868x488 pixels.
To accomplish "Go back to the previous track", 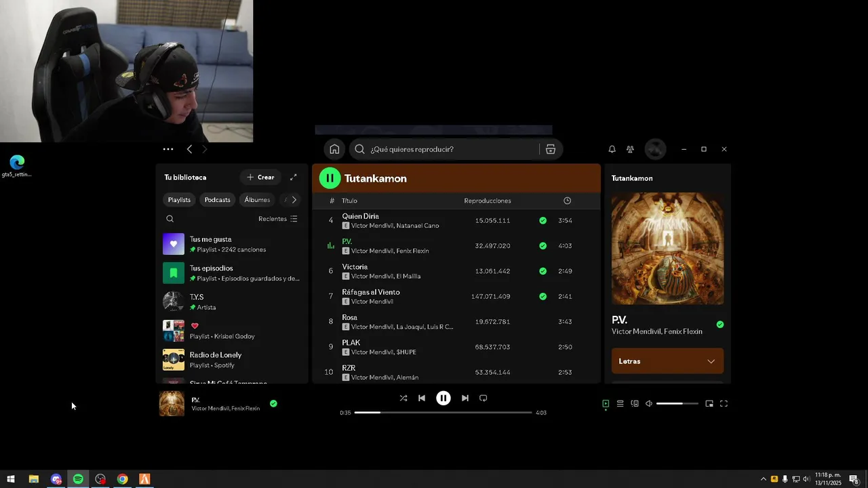I will click(x=422, y=398).
